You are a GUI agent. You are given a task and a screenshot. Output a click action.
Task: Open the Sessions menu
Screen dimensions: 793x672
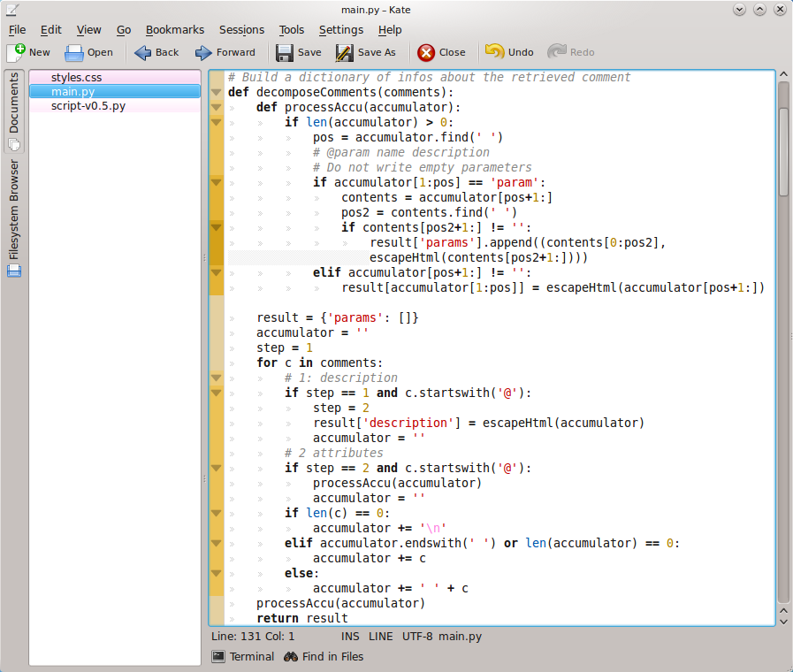(241, 29)
